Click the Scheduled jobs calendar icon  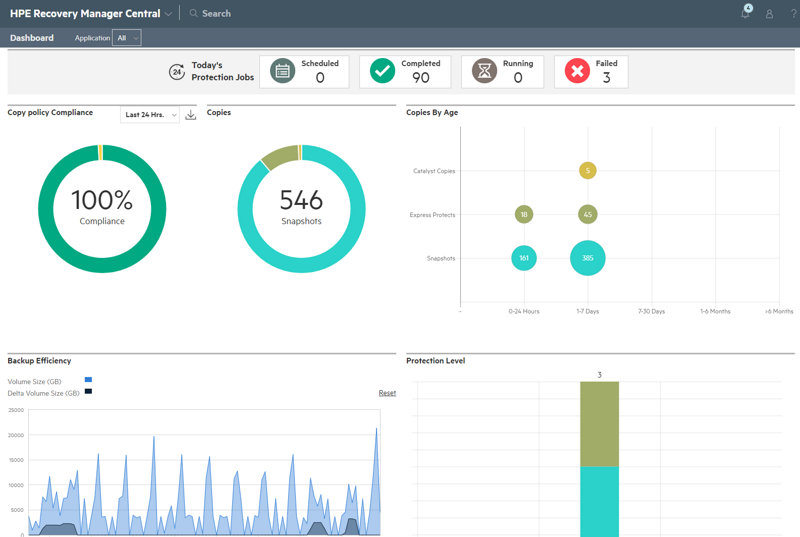coord(282,71)
